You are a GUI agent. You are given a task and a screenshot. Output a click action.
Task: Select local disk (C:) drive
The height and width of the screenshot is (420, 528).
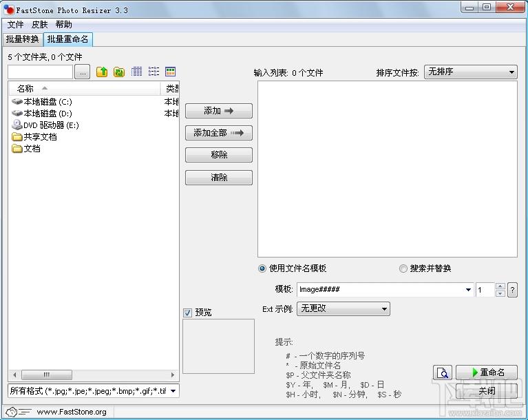point(42,102)
